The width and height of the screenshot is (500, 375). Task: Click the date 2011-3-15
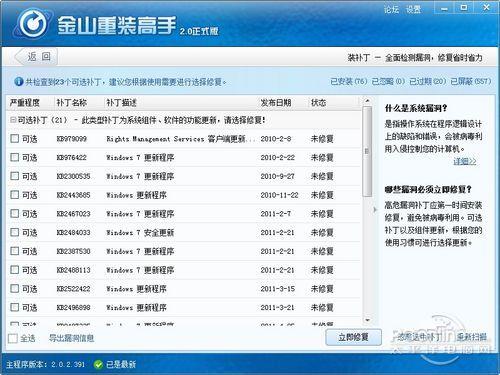pos(278,289)
